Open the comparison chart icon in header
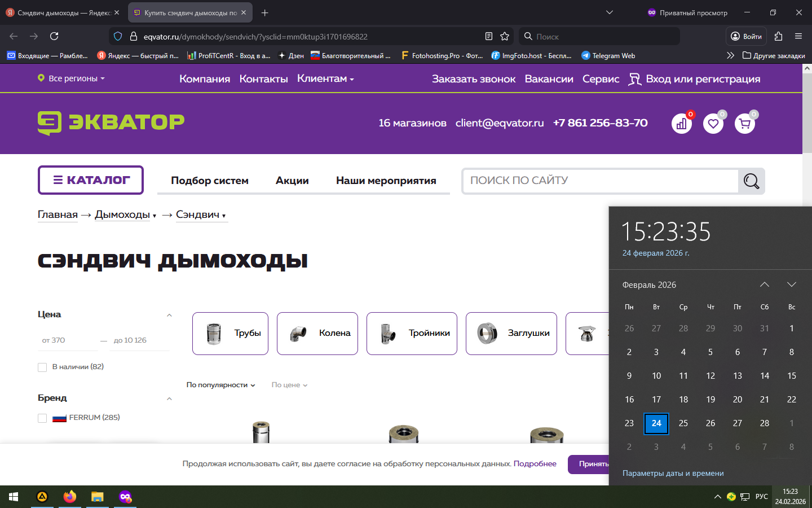Image resolution: width=812 pixels, height=508 pixels. [682, 124]
